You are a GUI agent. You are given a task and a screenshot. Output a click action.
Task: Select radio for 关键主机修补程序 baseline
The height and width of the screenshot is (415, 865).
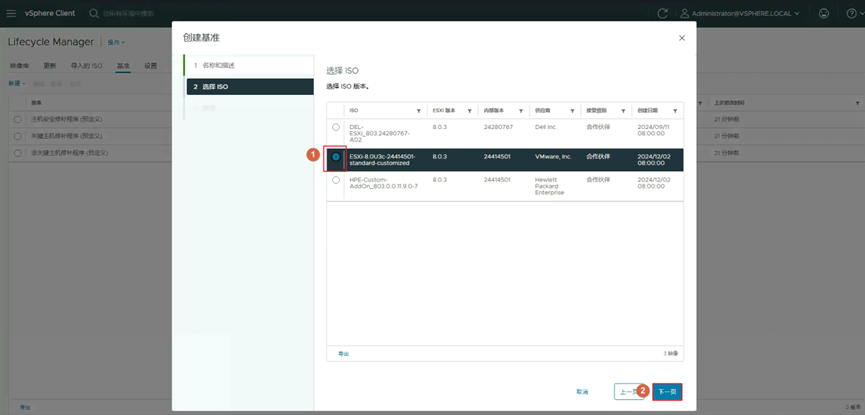click(x=18, y=136)
